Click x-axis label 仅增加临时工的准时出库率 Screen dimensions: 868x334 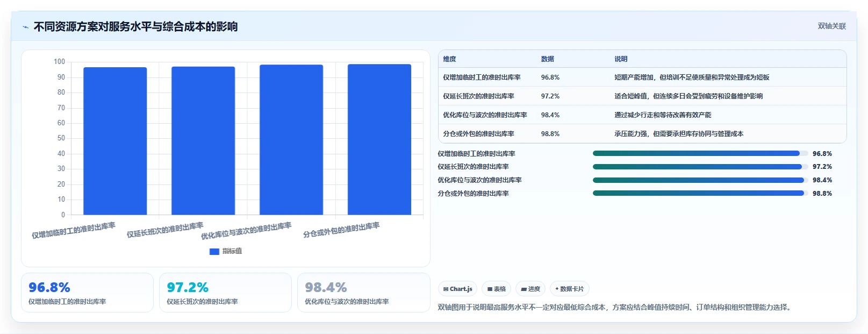74,231
